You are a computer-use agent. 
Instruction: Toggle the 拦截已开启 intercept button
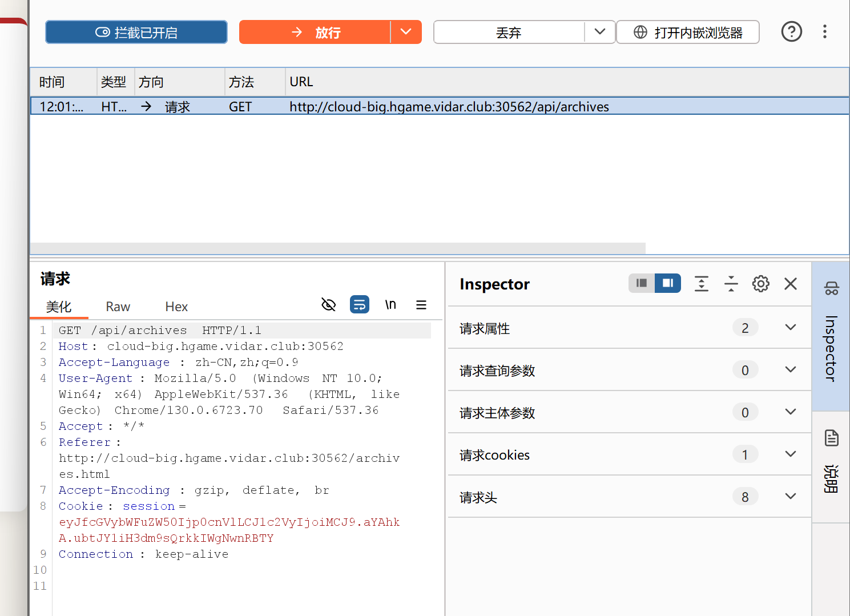[x=136, y=33]
